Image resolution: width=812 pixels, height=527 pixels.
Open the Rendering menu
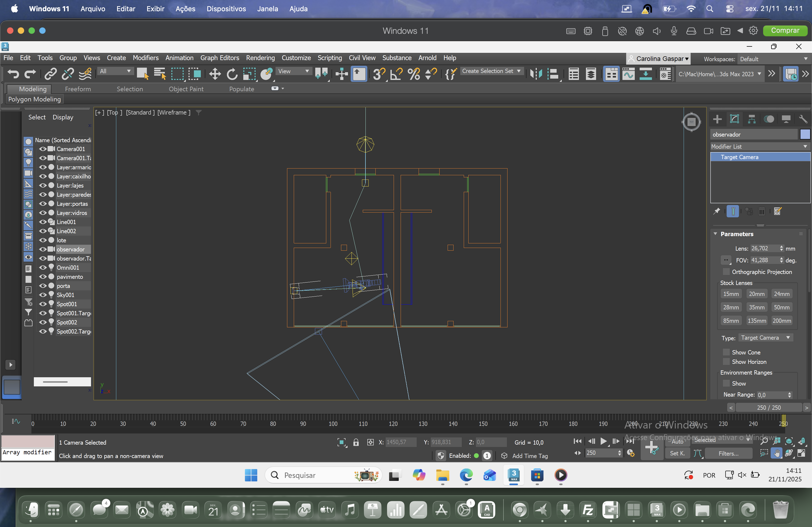[260, 58]
